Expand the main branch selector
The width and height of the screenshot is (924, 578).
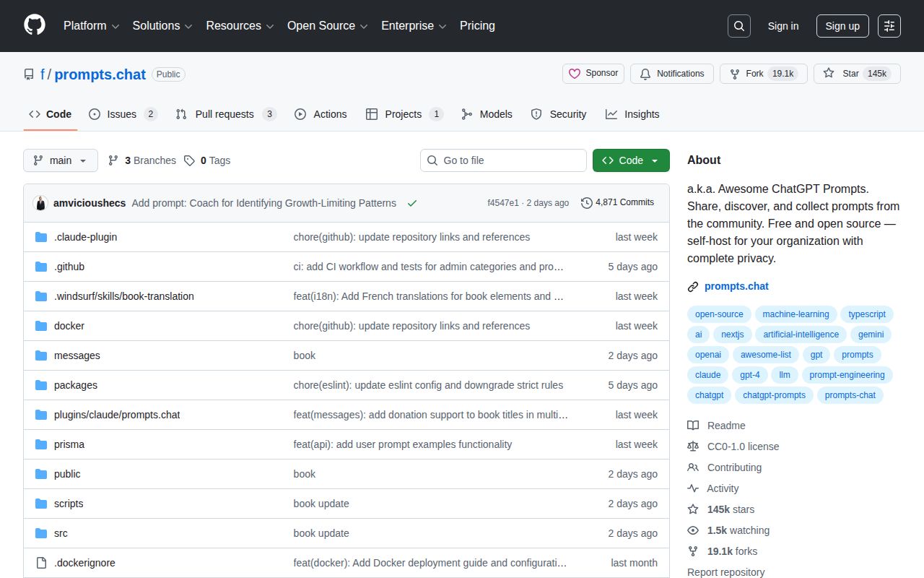60,160
